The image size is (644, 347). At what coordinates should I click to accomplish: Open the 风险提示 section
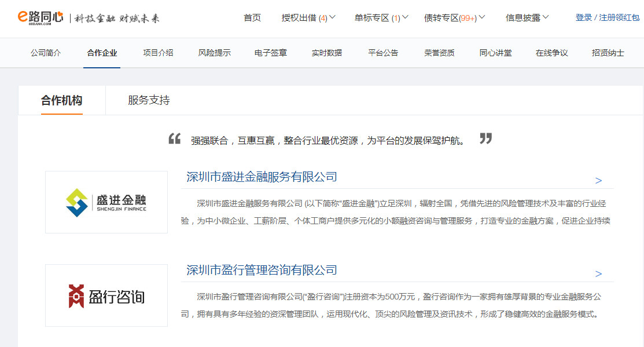point(215,53)
